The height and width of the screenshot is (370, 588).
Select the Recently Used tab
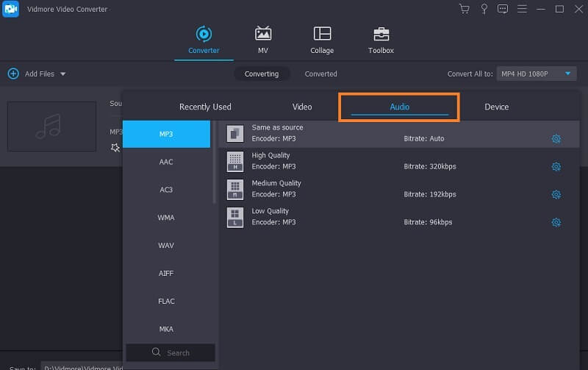tap(205, 107)
